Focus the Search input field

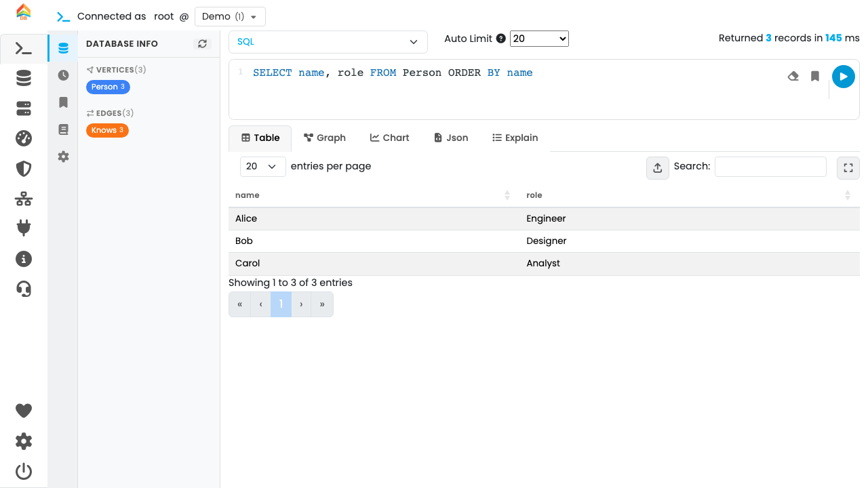(770, 167)
